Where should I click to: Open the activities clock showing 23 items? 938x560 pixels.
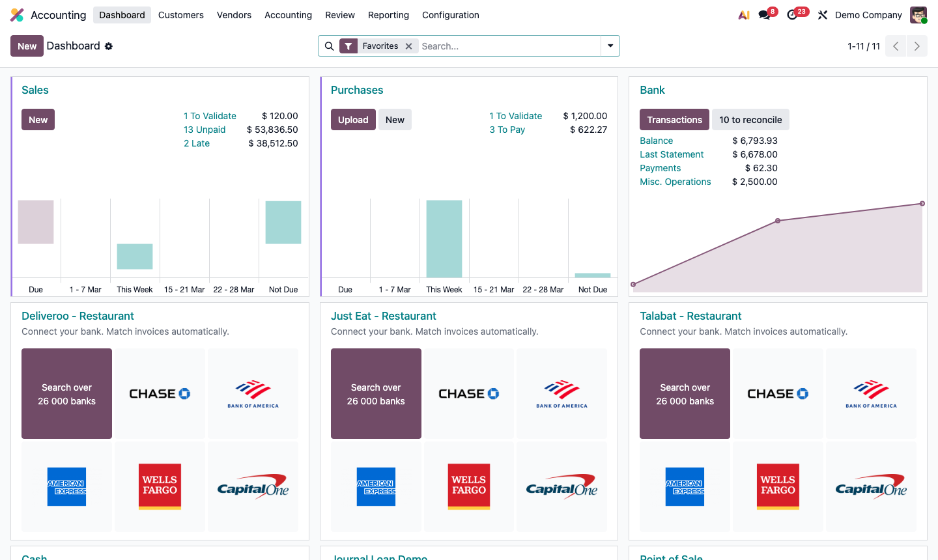coord(791,14)
